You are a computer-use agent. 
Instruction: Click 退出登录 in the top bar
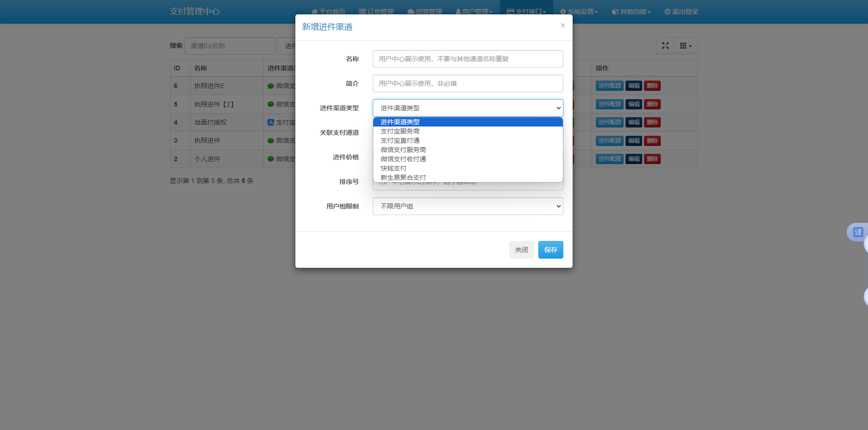[x=681, y=12]
